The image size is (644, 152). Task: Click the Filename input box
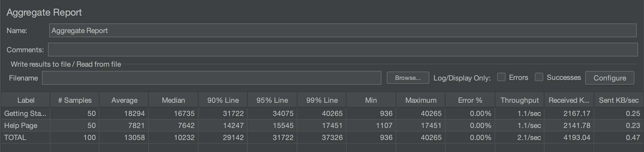click(211, 78)
